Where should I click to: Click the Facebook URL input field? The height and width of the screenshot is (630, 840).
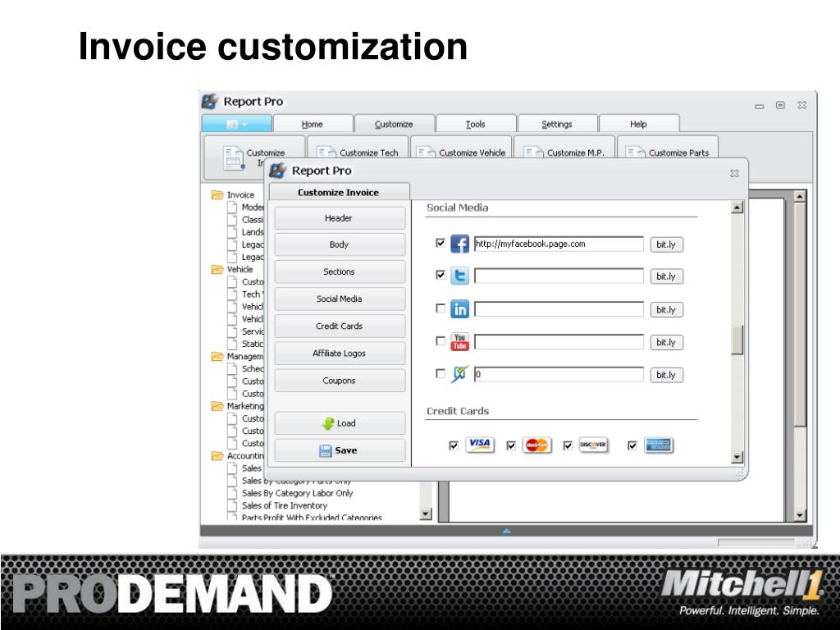[x=559, y=244]
